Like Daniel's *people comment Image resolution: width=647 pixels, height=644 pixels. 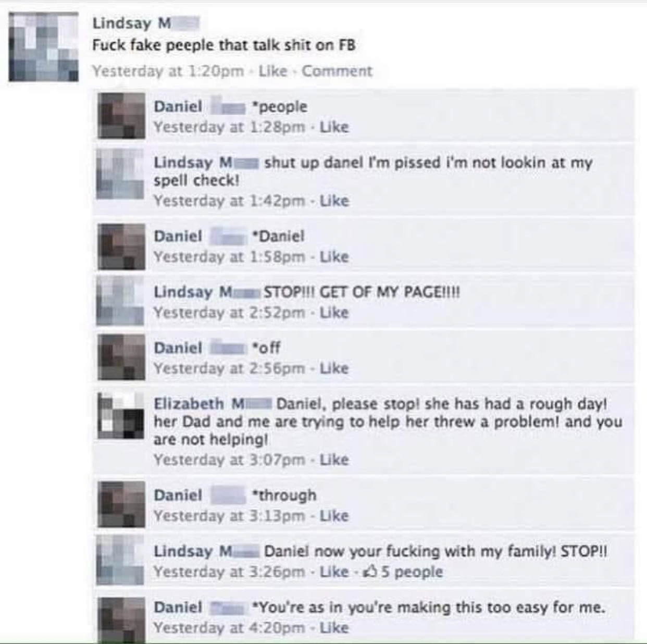point(334,127)
